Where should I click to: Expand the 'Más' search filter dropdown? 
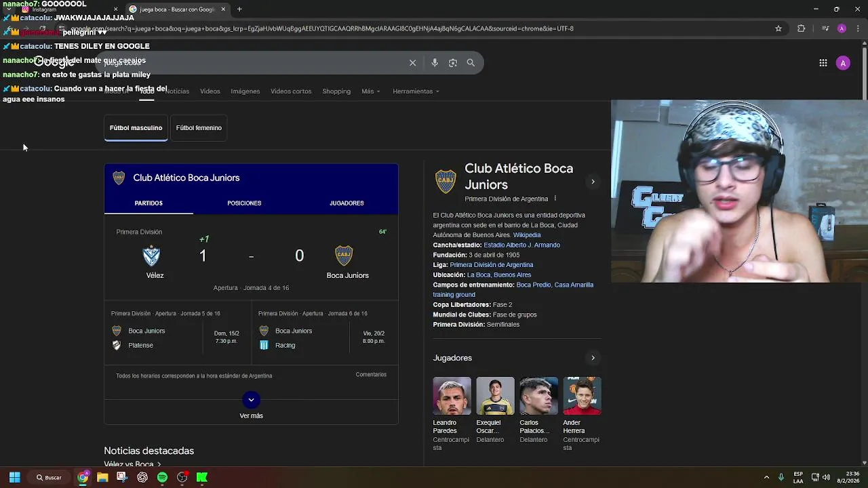point(371,91)
